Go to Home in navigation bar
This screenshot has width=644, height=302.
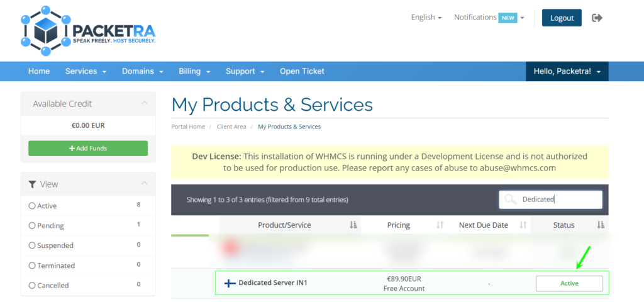point(39,71)
